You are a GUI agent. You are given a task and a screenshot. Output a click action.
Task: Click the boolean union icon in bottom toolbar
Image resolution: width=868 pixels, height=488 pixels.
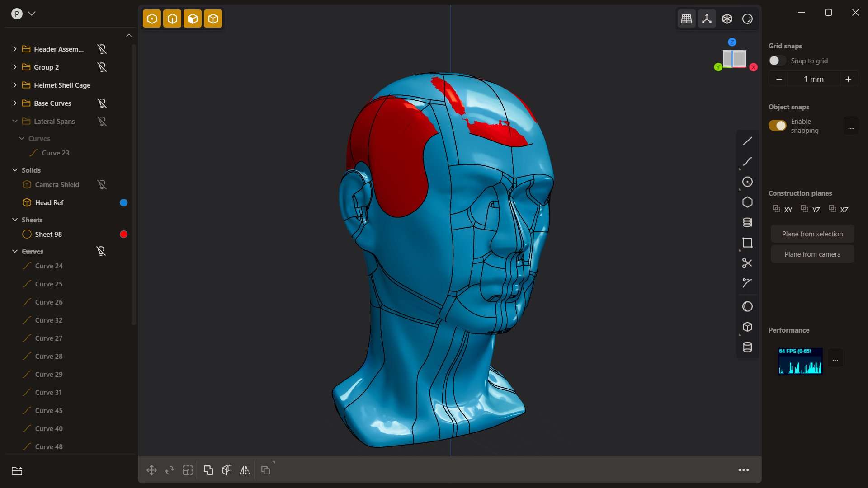tap(208, 470)
